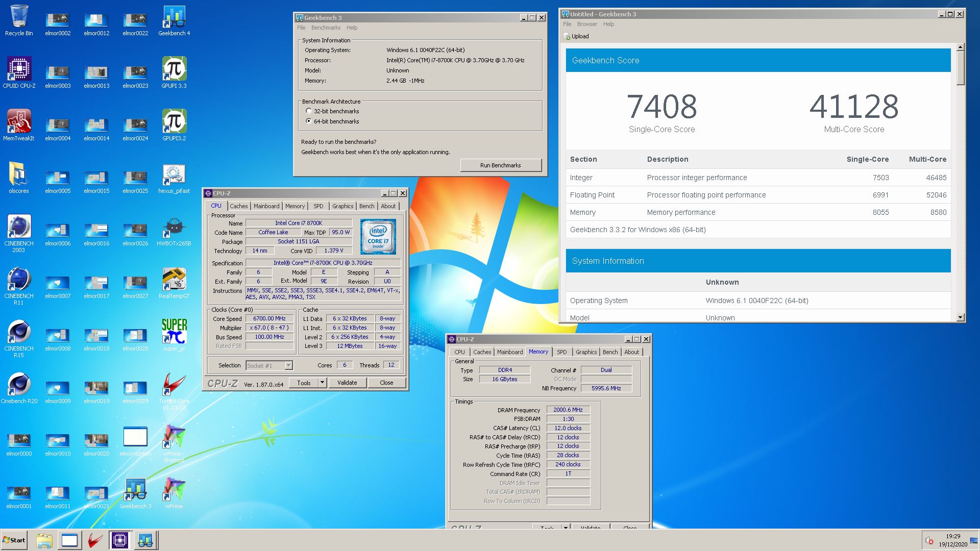Open the CINEBENCH R11 desktop icon
Screen dimensions: 980x551
pyautogui.click(x=19, y=285)
